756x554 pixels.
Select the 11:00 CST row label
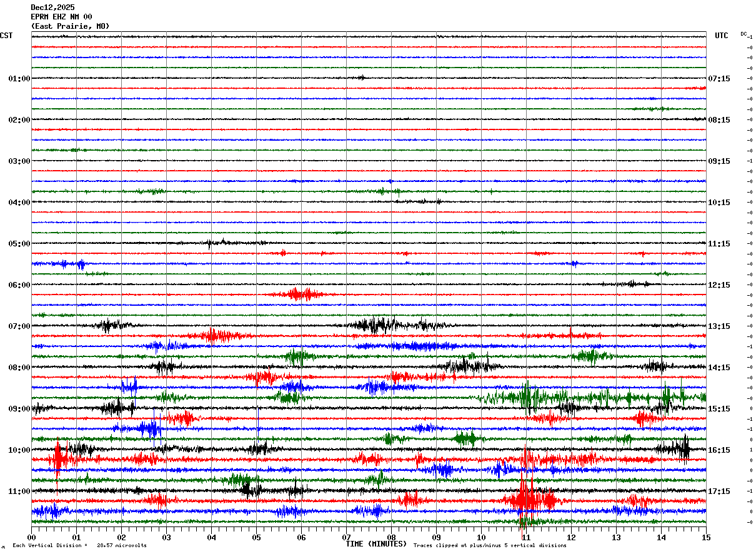[x=19, y=491]
